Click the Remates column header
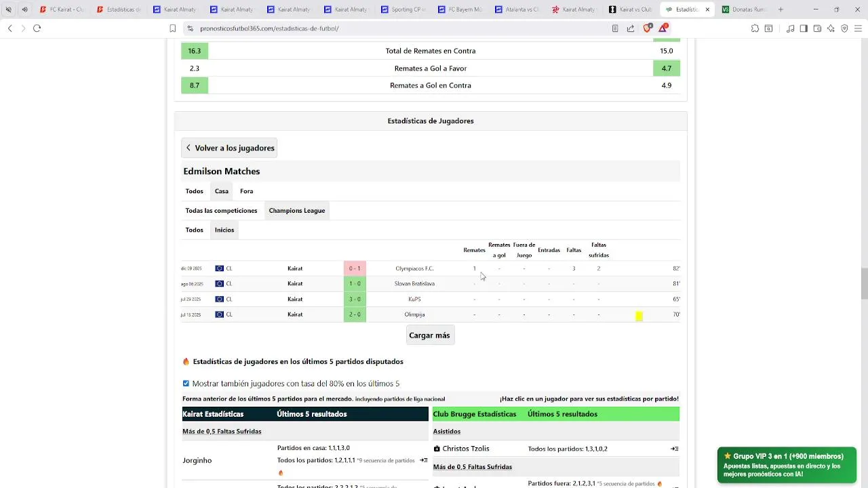The image size is (868, 488). [474, 250]
